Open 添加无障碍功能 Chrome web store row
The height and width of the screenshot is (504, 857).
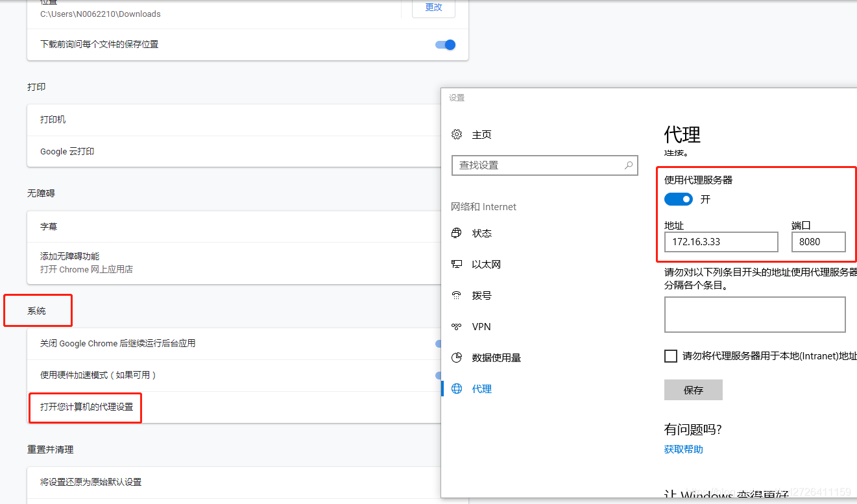point(234,263)
